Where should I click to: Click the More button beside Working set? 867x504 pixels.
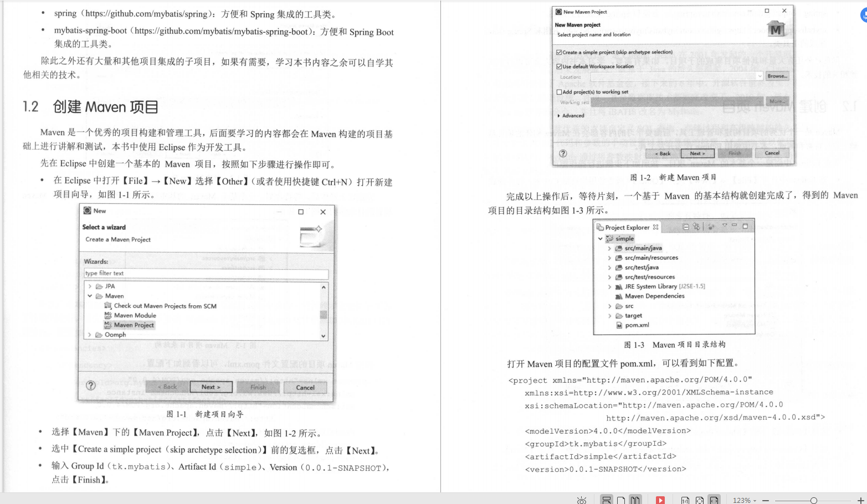pyautogui.click(x=777, y=101)
